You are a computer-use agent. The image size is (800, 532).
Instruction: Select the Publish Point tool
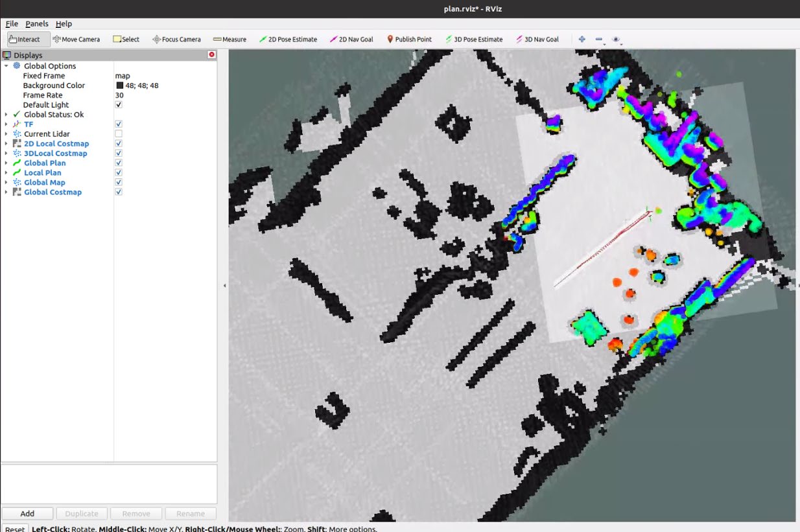[x=409, y=39]
